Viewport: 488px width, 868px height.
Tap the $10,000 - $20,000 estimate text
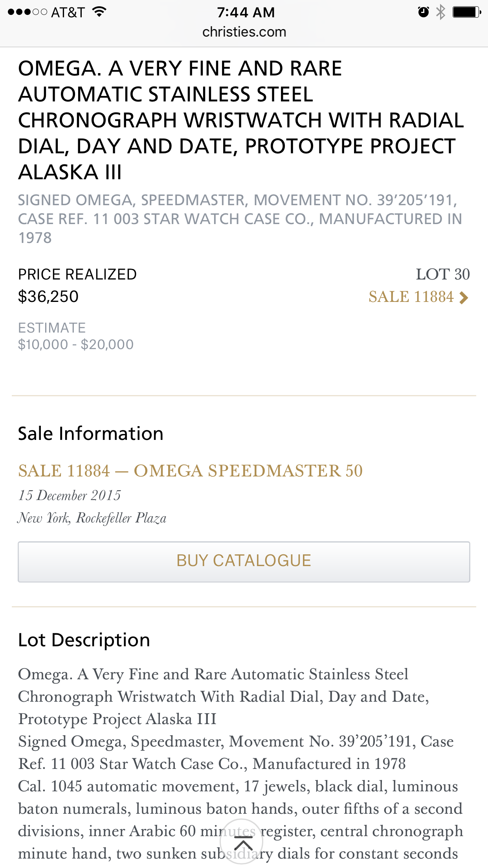point(76,344)
